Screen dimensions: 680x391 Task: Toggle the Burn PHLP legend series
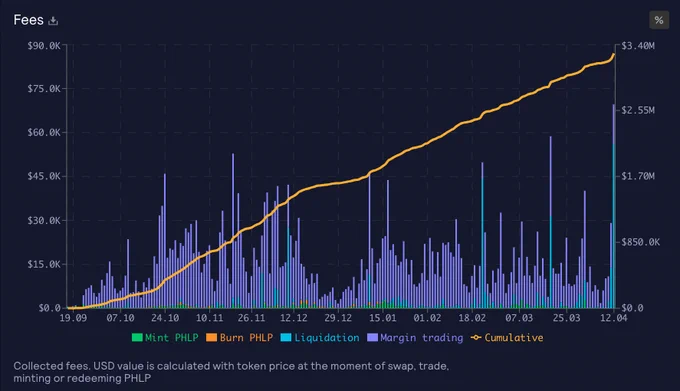[240, 338]
